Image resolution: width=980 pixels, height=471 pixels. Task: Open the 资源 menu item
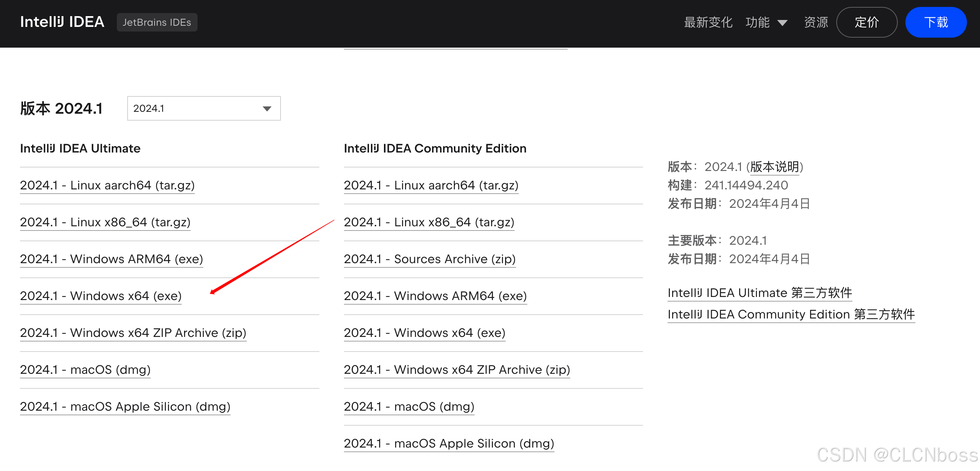click(816, 22)
